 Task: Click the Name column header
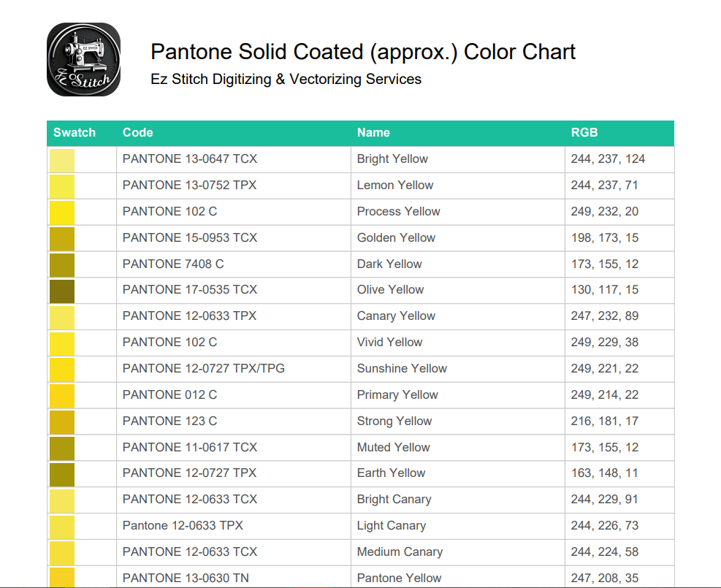click(373, 133)
